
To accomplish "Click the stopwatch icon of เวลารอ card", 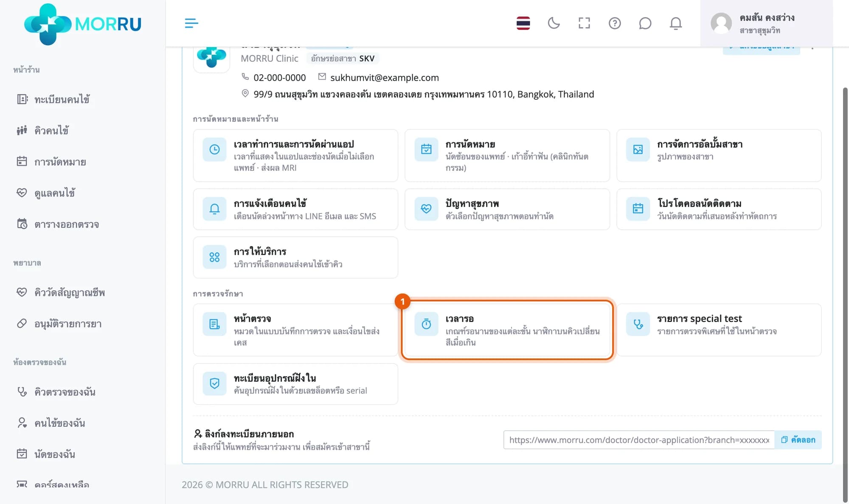I will (x=426, y=324).
